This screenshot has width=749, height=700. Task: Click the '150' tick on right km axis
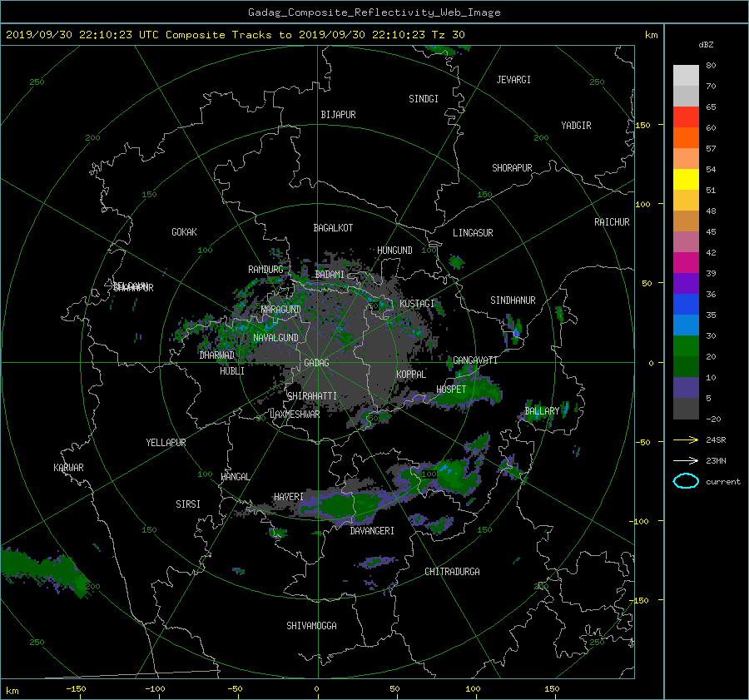pyautogui.click(x=642, y=125)
